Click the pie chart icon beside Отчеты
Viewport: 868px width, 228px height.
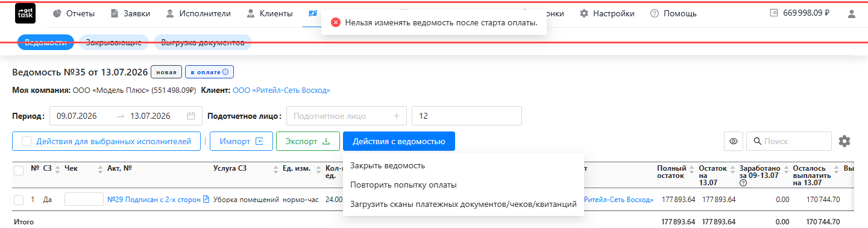click(57, 13)
